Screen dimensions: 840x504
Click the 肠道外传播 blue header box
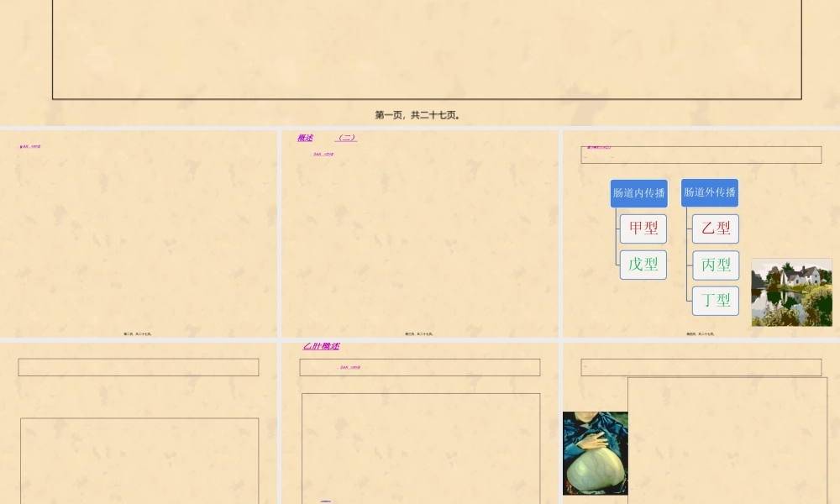pyautogui.click(x=709, y=192)
